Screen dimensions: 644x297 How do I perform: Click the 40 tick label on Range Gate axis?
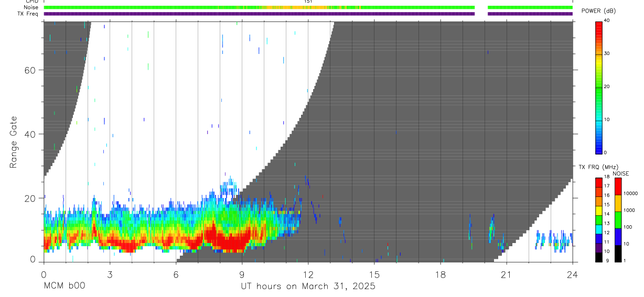(30, 134)
